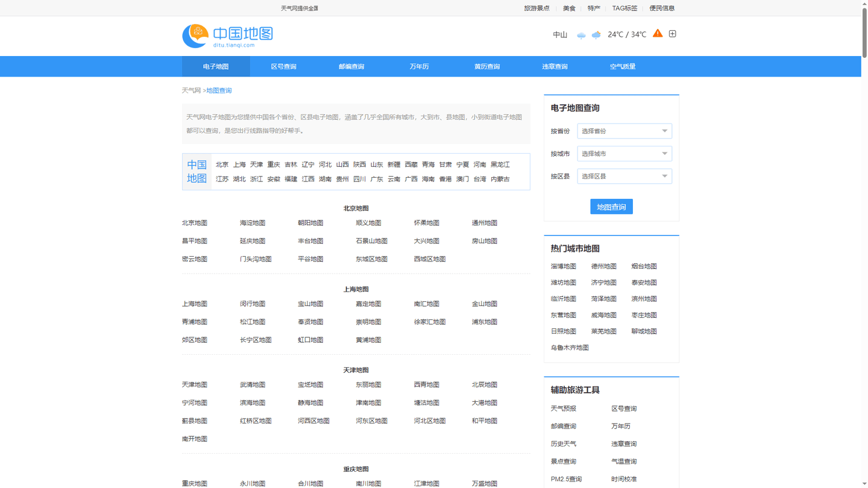The image size is (868, 488).
Task: Open the 空气质量 nav tab
Action: click(x=623, y=66)
